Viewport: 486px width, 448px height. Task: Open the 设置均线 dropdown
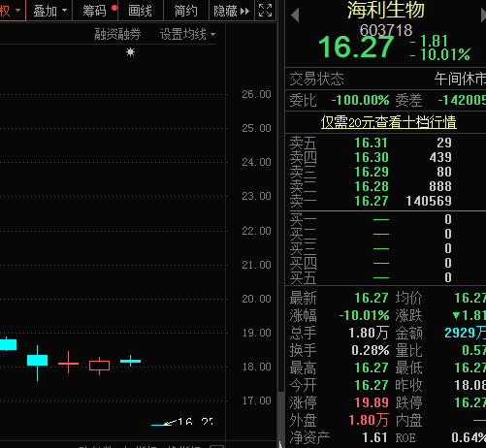coord(187,34)
